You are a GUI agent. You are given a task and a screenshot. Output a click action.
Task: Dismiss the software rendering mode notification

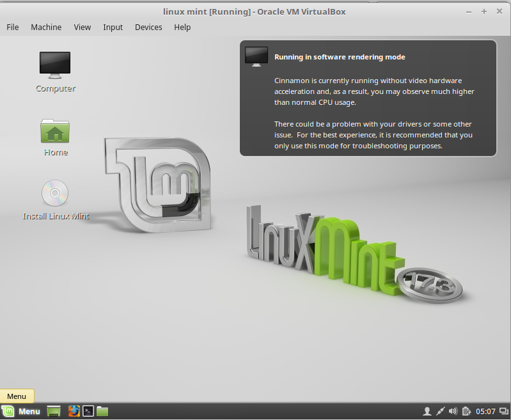tap(368, 98)
